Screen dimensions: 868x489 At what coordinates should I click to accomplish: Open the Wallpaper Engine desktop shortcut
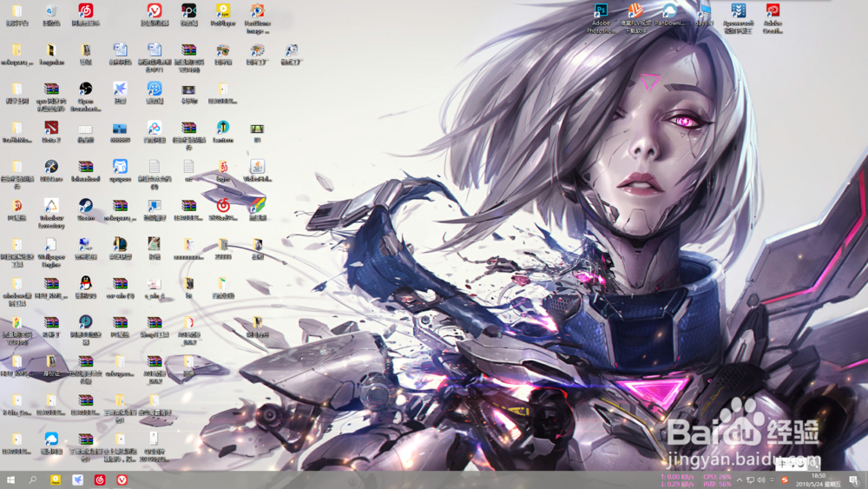coord(51,252)
